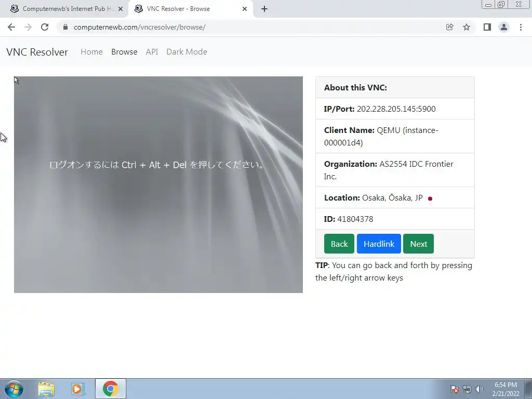Screen dimensions: 532x399
Task: Toggle Dark Mode in navbar
Action: coord(187,52)
